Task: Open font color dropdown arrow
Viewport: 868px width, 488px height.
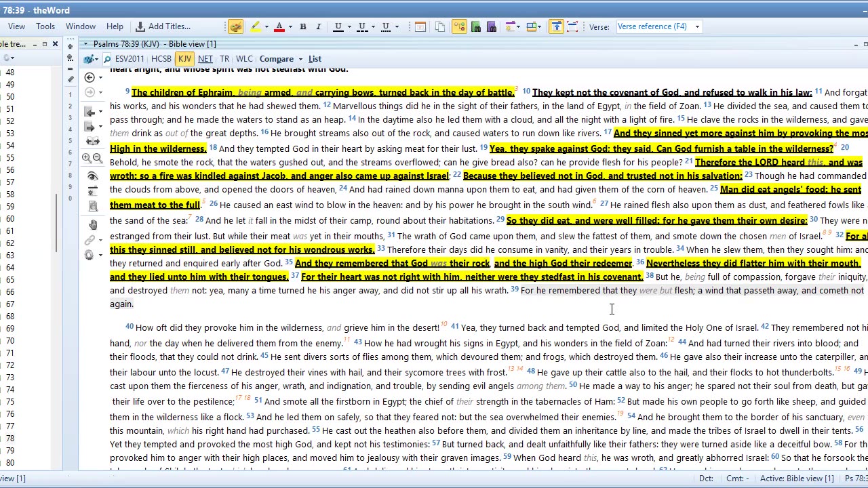Action: coord(290,26)
